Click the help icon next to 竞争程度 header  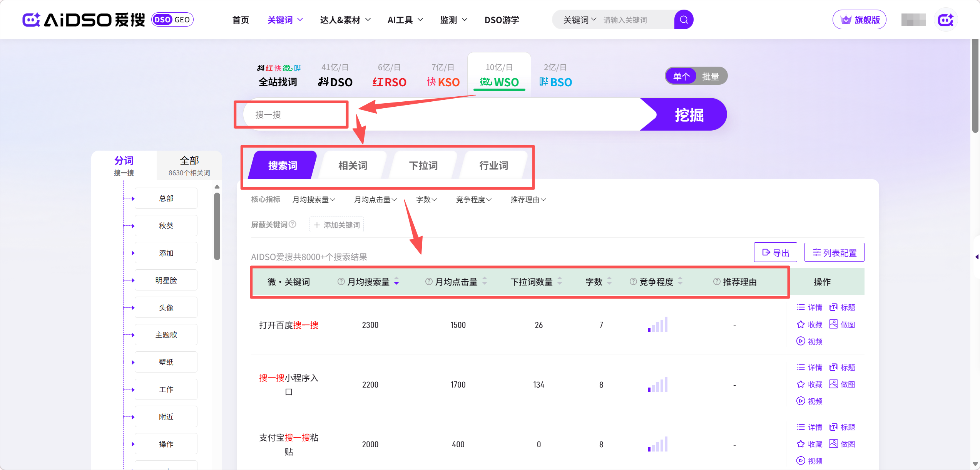(x=633, y=282)
